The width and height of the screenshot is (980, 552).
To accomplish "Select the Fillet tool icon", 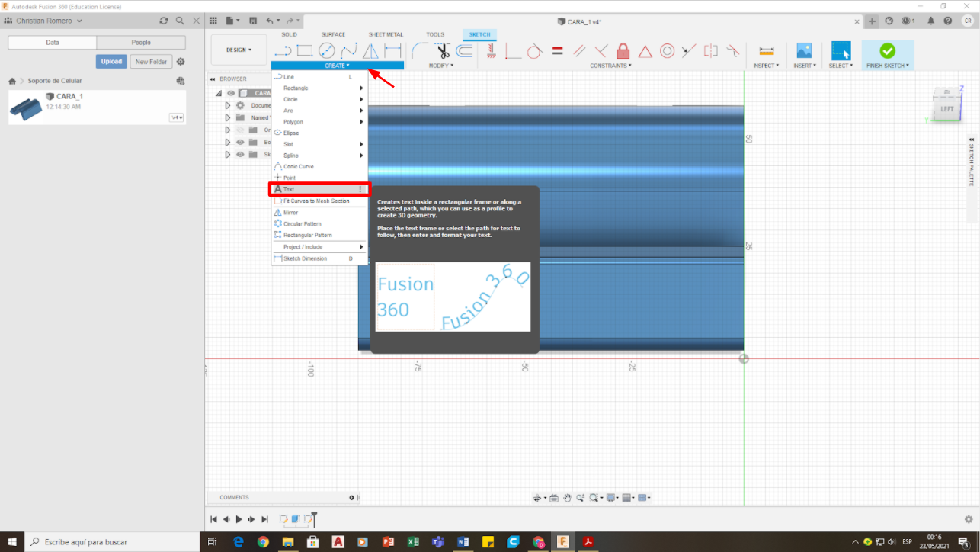I will coord(420,51).
